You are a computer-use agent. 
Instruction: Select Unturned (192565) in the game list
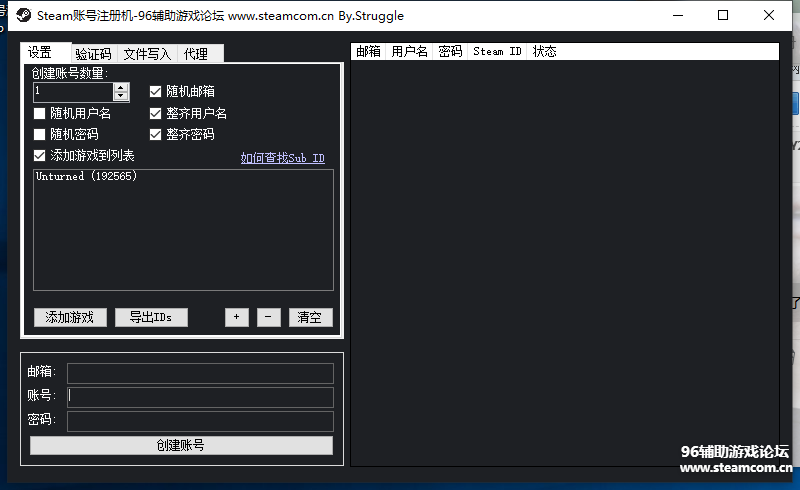(x=86, y=176)
